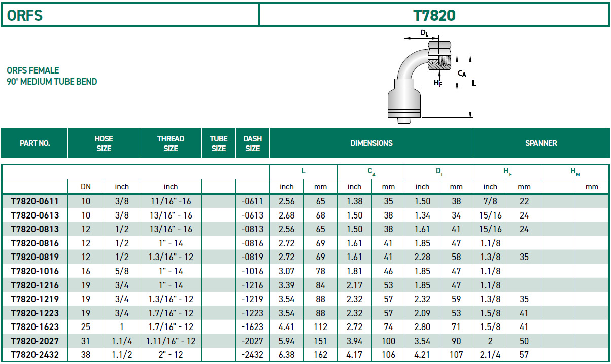Select part number T7820-2432
611x364 pixels.
click(35, 355)
